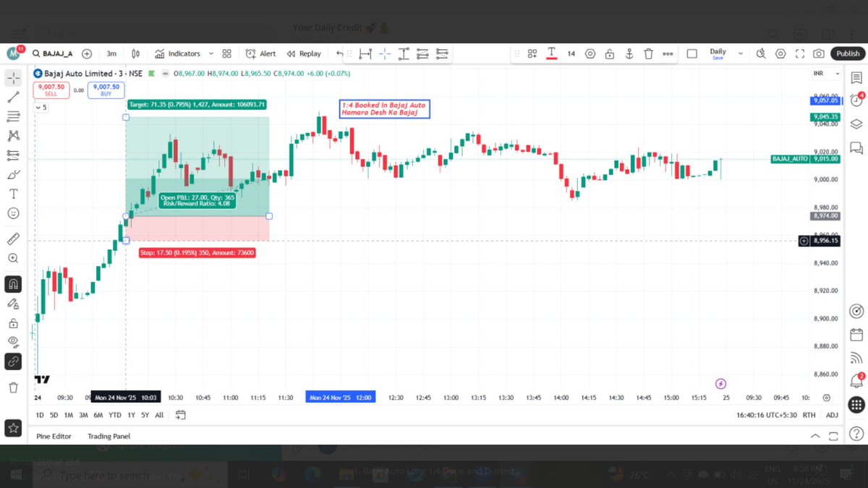Open the Pine Editor panel
This screenshot has width=868, height=488.
pyautogui.click(x=54, y=436)
